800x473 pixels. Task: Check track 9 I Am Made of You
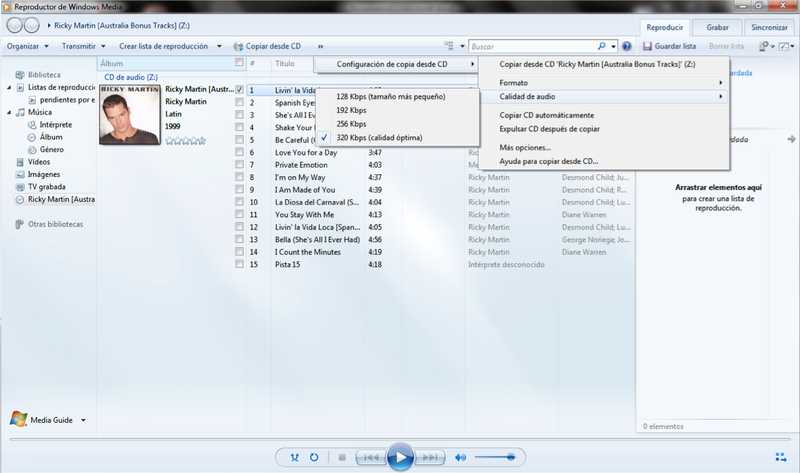pyautogui.click(x=239, y=189)
